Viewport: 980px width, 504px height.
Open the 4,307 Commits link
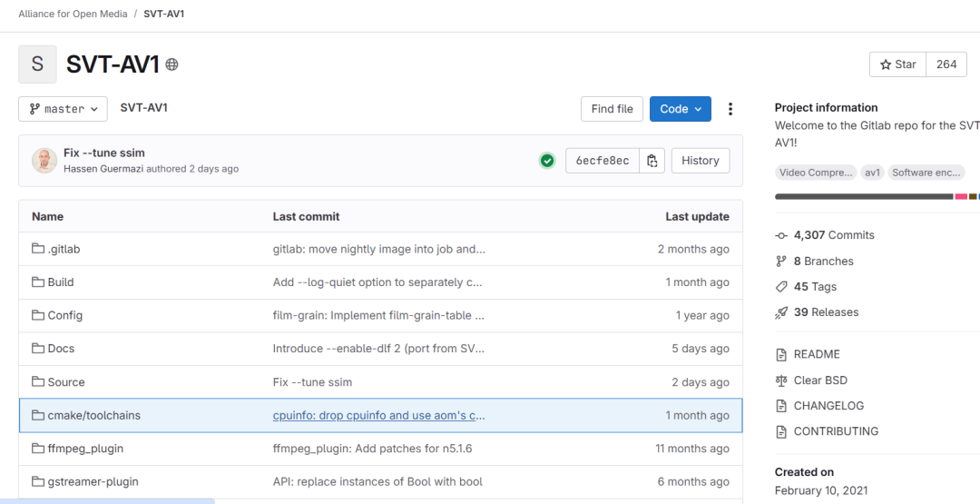pyautogui.click(x=834, y=235)
